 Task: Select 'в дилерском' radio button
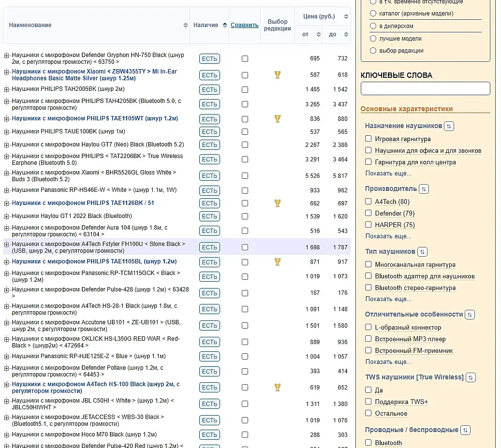pyautogui.click(x=373, y=26)
